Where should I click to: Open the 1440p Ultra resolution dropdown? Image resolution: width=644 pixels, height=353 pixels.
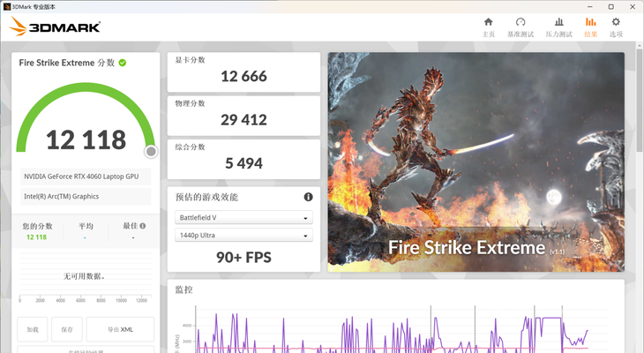(243, 235)
